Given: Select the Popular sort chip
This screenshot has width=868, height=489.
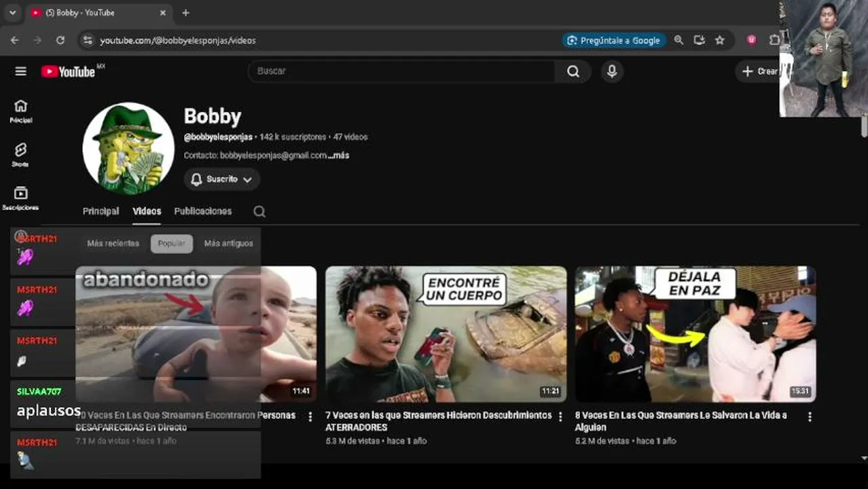Looking at the screenshot, I should 172,243.
